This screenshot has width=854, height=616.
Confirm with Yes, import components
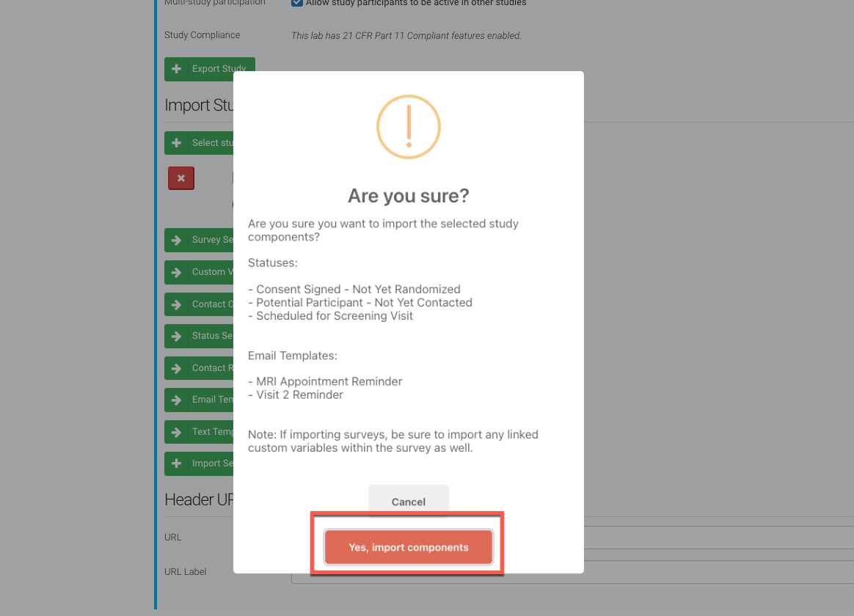tap(408, 547)
